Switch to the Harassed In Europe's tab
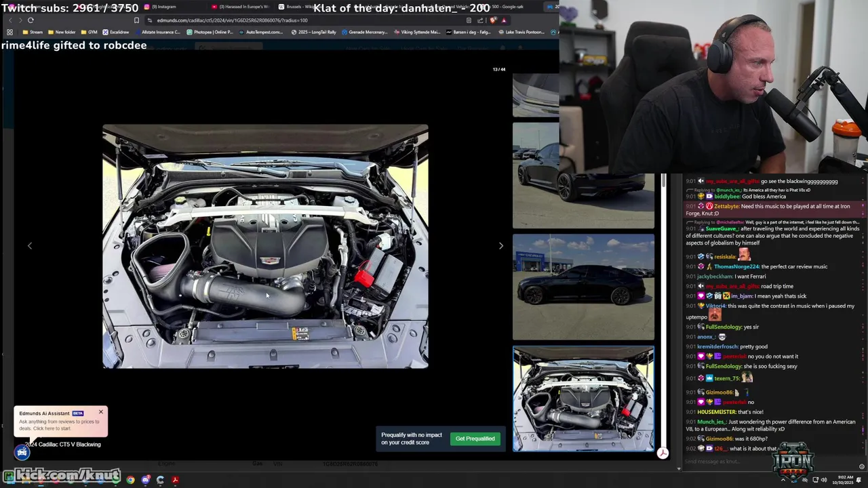The image size is (868, 488). point(241,7)
